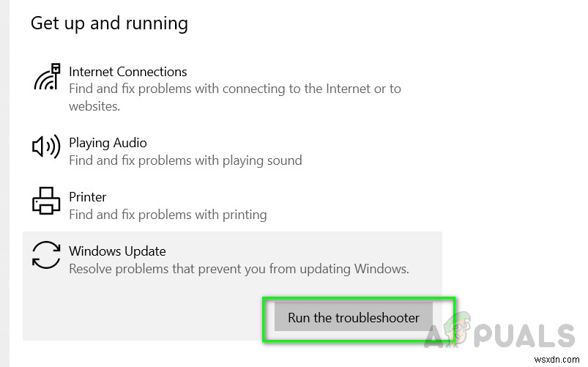Expand Printer via 'problems with printing' description

[167, 215]
